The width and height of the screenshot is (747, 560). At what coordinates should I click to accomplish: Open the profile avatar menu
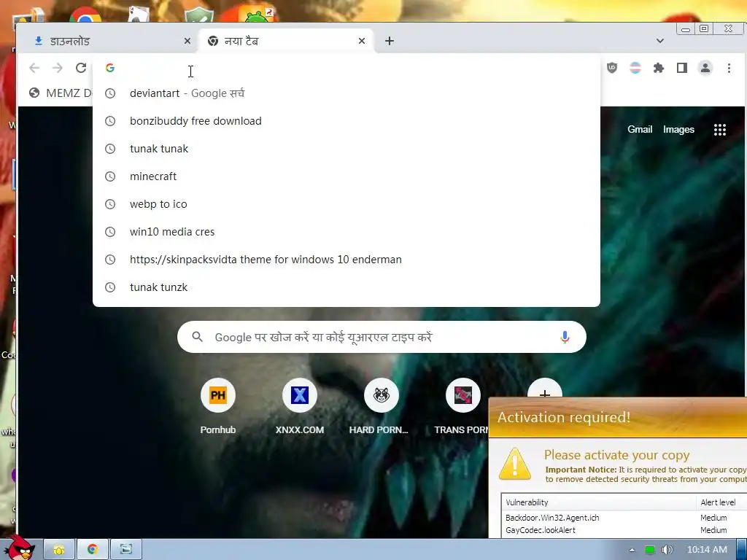(705, 68)
